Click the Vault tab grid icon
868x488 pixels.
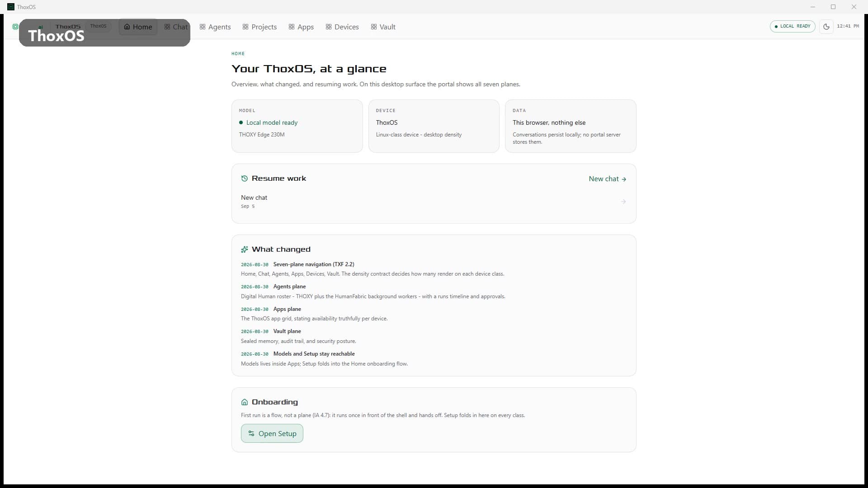(x=374, y=27)
